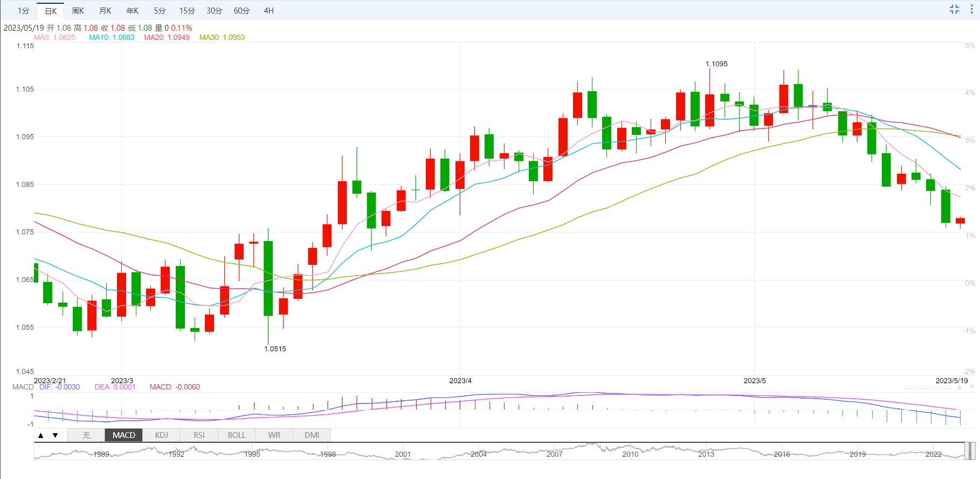Open the 年K yearly chart tab
This screenshot has height=479, width=980.
pos(133,11)
